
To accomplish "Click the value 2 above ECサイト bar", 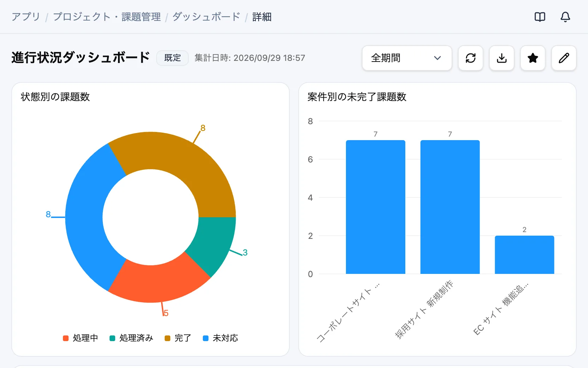I will click(524, 230).
